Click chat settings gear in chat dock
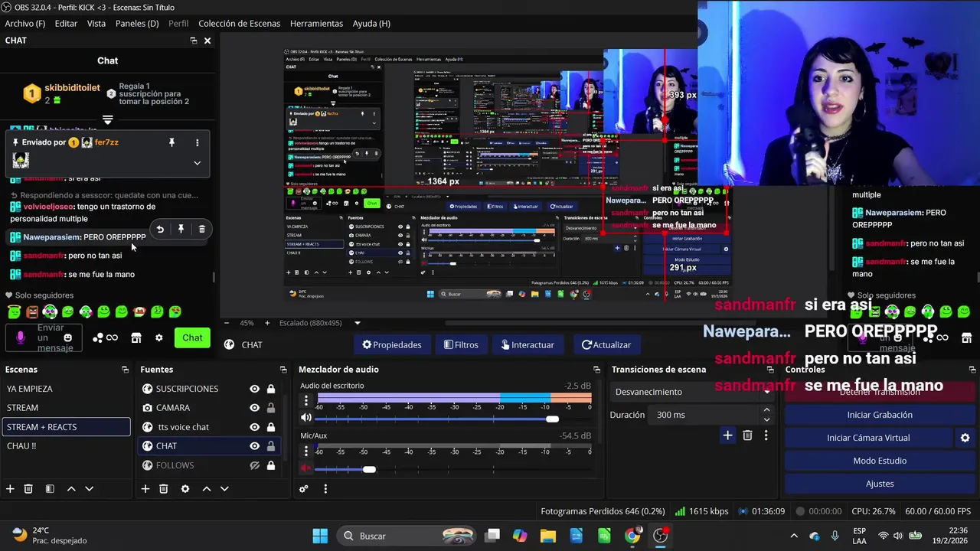Viewport: 980px width, 551px height. (x=158, y=337)
